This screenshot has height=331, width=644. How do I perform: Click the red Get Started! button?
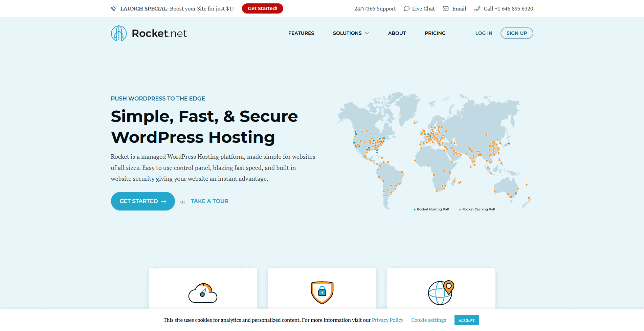tap(263, 8)
